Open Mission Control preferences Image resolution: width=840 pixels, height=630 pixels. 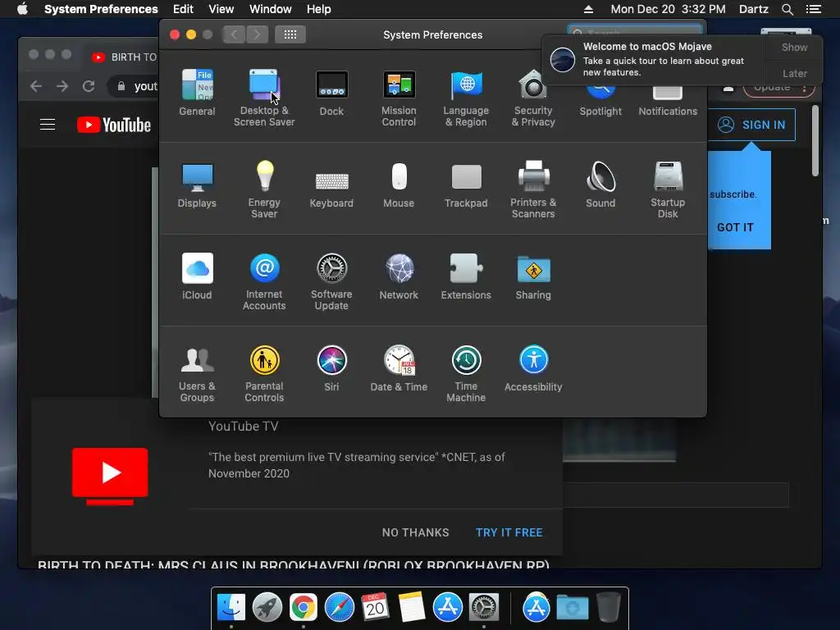click(x=399, y=98)
